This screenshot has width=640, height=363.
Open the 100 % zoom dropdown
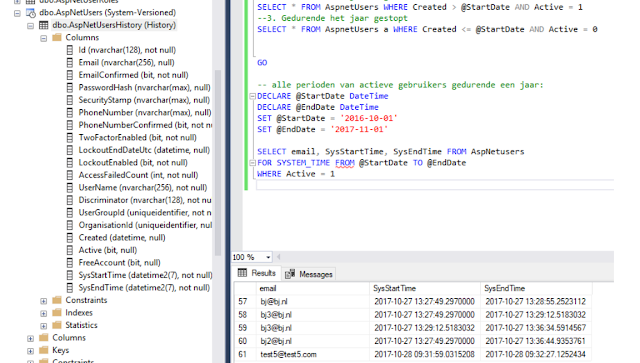point(268,257)
